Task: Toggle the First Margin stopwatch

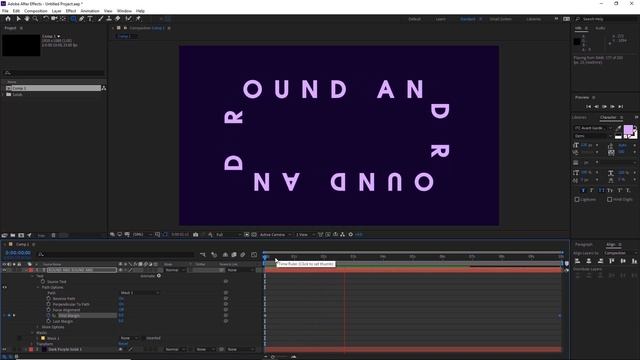Action: 49,316
